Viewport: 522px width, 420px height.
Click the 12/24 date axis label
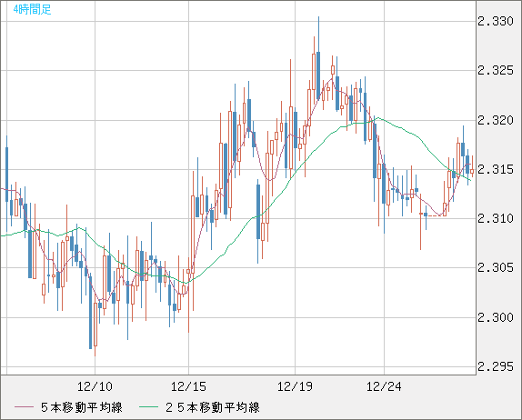(x=384, y=386)
